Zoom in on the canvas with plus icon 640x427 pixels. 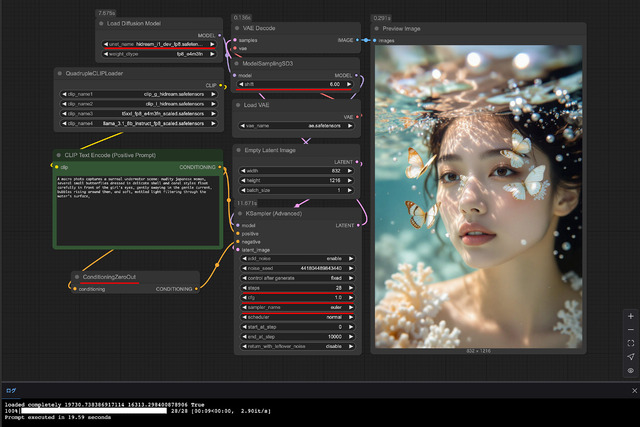tap(630, 316)
